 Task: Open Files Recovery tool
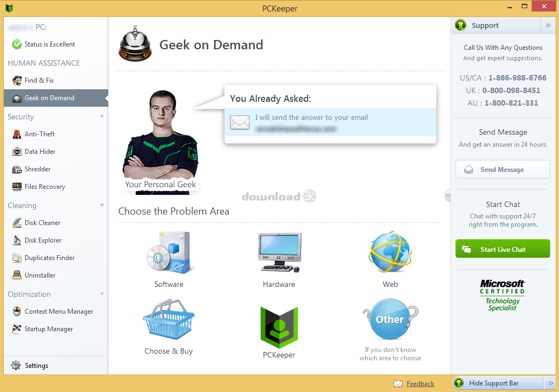click(56, 186)
